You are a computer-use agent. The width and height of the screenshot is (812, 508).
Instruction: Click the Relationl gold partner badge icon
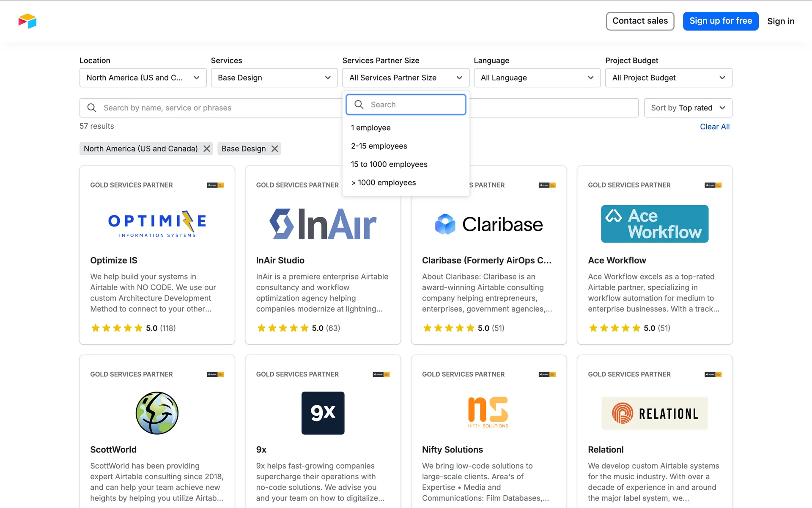[x=713, y=374]
